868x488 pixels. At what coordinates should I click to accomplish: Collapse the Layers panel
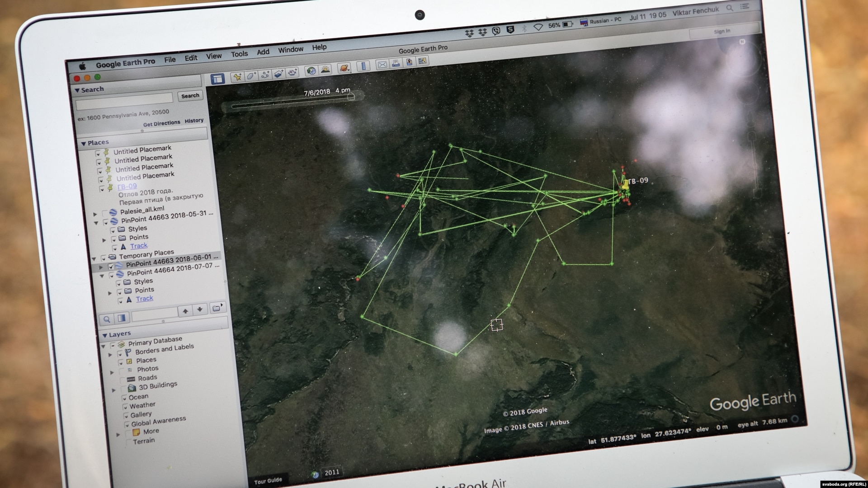point(104,335)
